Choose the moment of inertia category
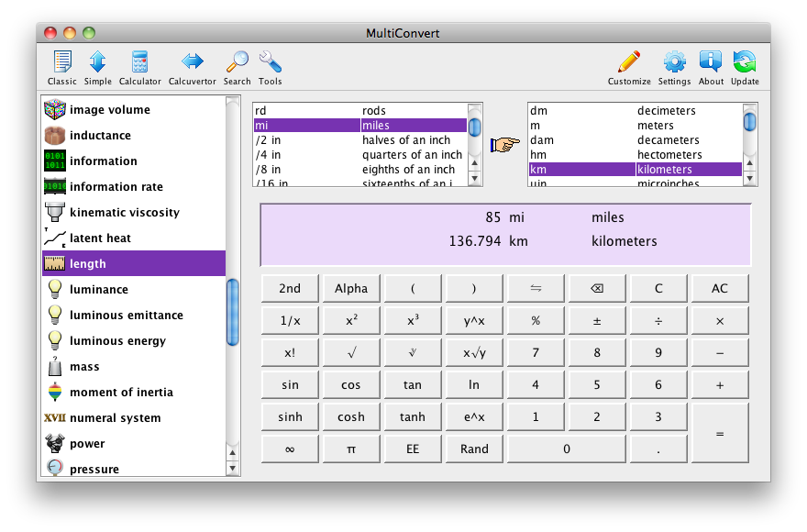The image size is (807, 532). [x=134, y=393]
